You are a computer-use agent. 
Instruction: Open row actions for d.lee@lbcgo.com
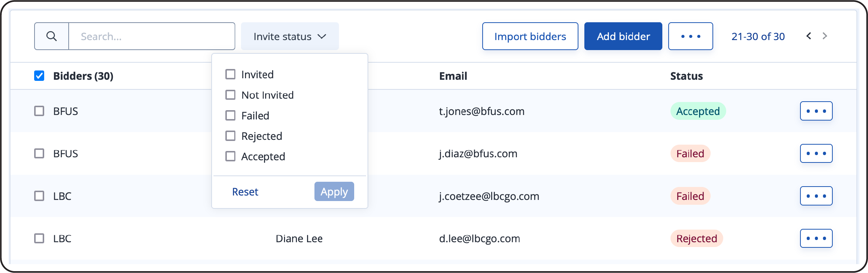click(816, 239)
